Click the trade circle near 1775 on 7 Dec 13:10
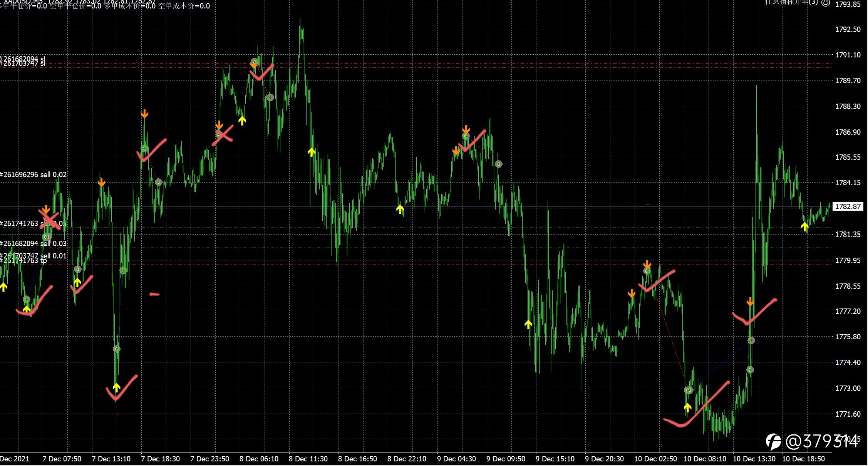The width and height of the screenshot is (868, 466). tap(117, 349)
